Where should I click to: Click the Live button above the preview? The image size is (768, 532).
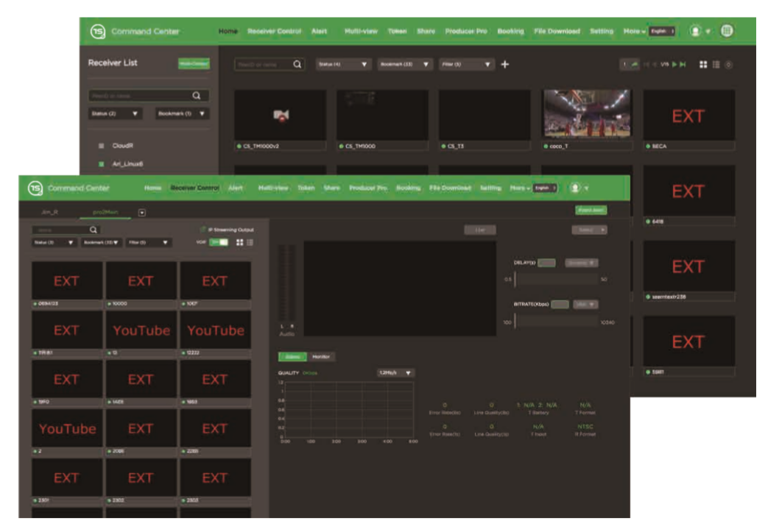[x=480, y=230]
